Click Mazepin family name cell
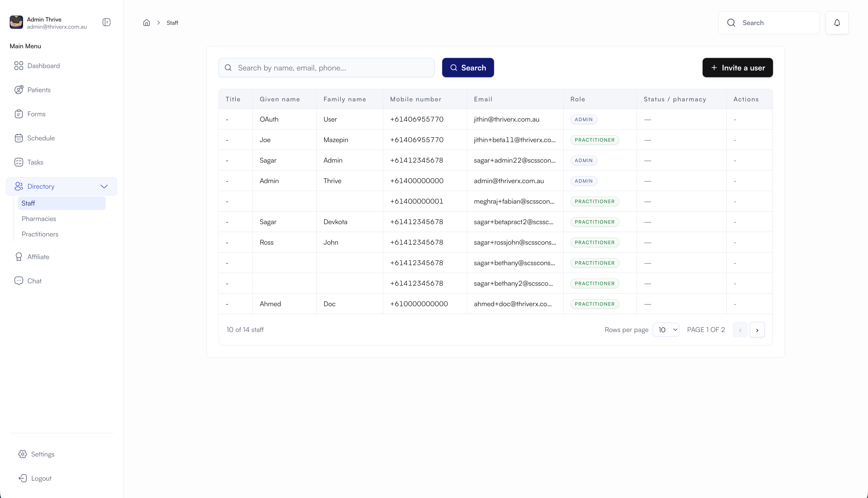868x498 pixels. pos(336,140)
